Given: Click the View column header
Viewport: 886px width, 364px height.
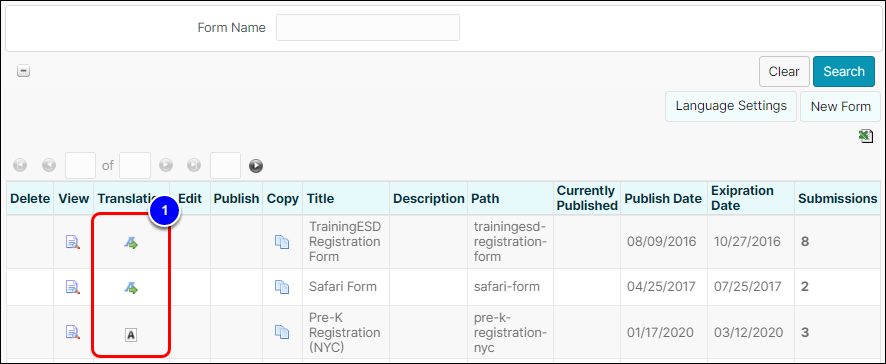Looking at the screenshot, I should point(73,198).
